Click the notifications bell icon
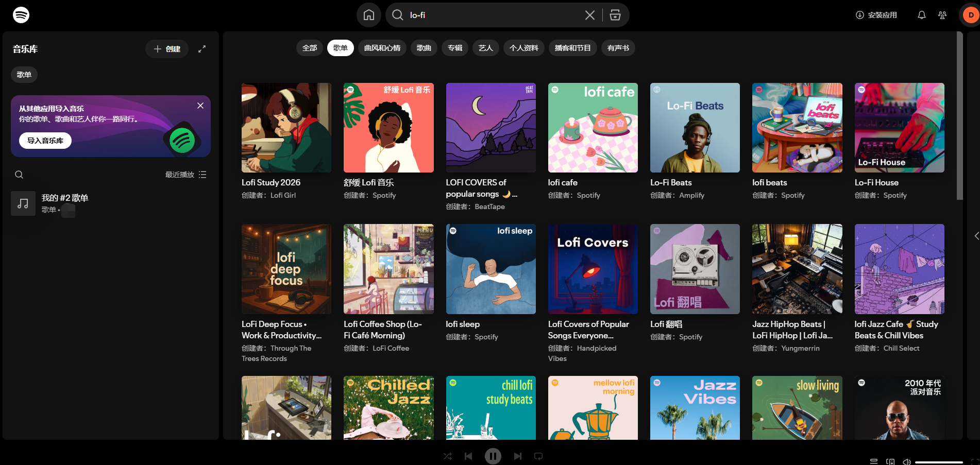This screenshot has height=465, width=980. (x=922, y=15)
